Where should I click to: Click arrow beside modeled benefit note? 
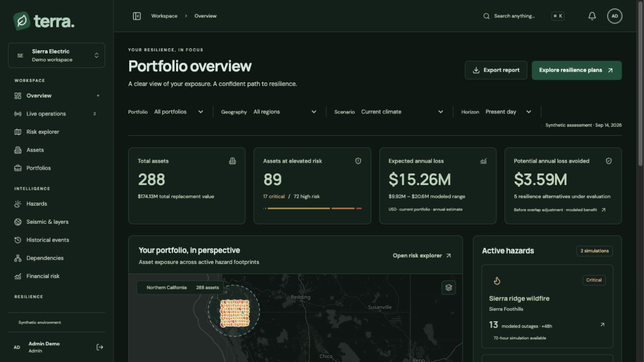coord(603,210)
